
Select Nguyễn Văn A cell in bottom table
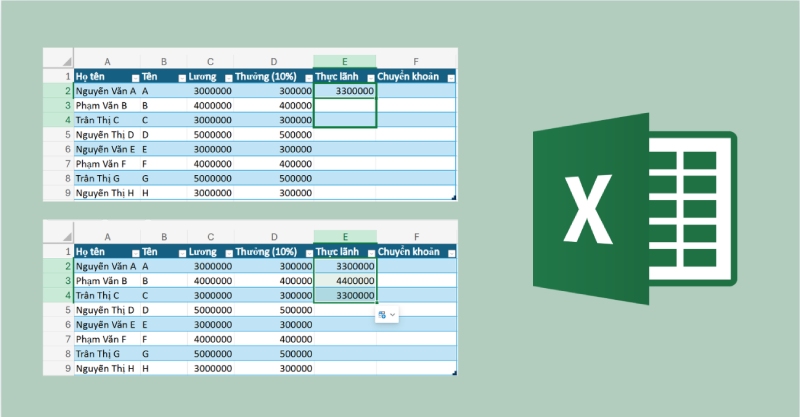108,266
